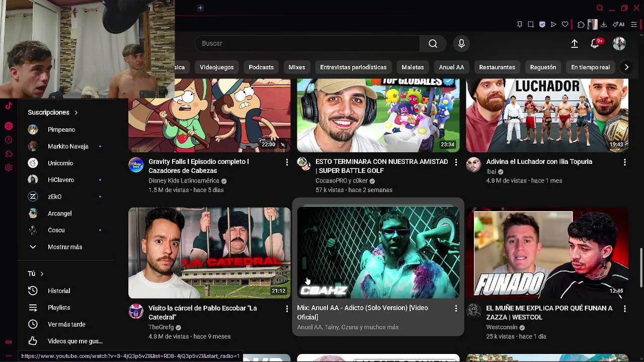Open options menu for Westcol Zazza video
644x362 pixels.
point(624,308)
